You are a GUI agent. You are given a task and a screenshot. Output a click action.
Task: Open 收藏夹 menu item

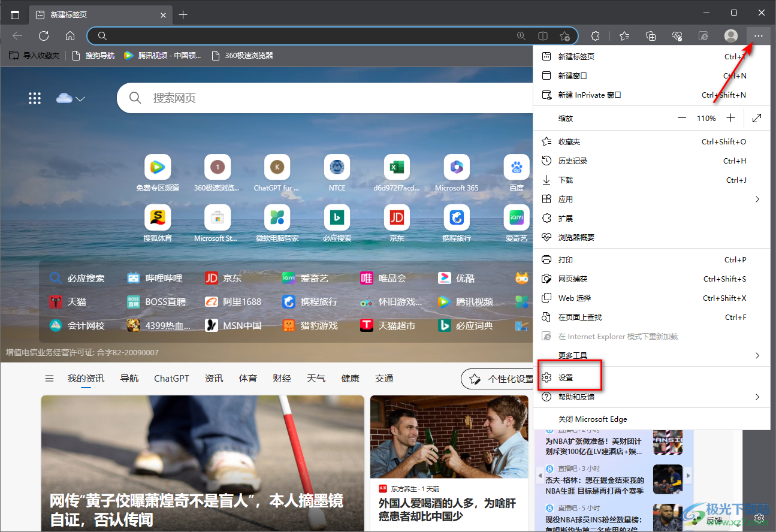pos(651,142)
